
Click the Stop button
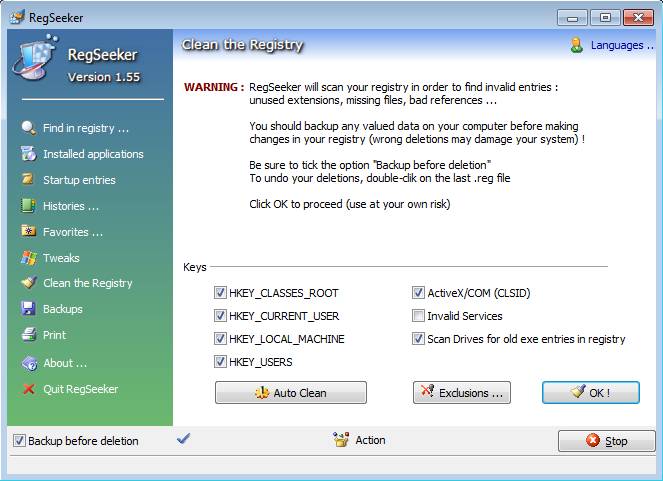pos(607,441)
